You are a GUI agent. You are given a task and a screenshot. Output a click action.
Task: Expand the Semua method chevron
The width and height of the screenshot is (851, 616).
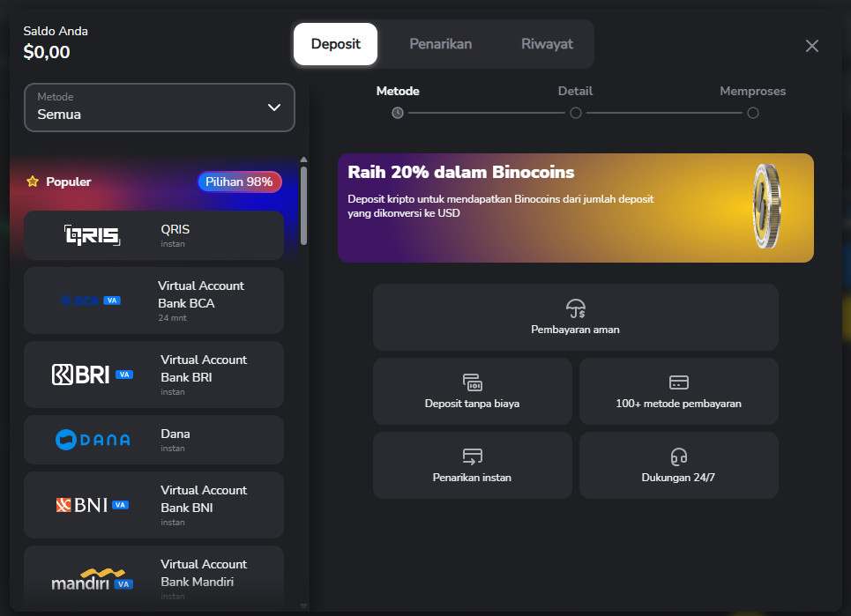274,108
